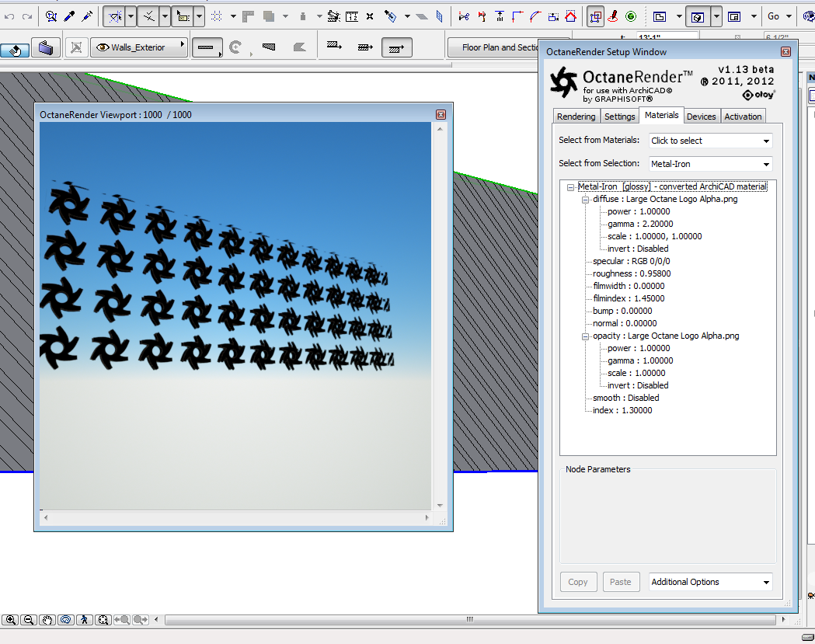Click the blue wall settings dialog icon
This screenshot has height=644, width=815.
tap(46, 48)
